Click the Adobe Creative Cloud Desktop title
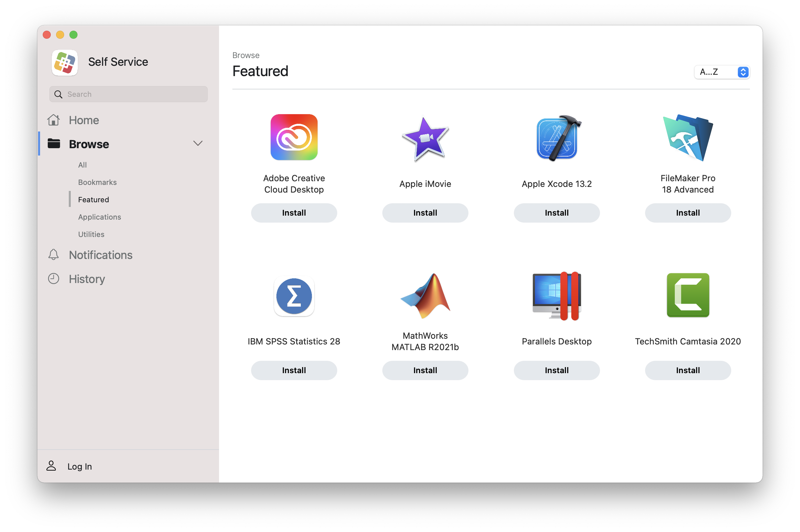This screenshot has height=532, width=800. click(294, 184)
